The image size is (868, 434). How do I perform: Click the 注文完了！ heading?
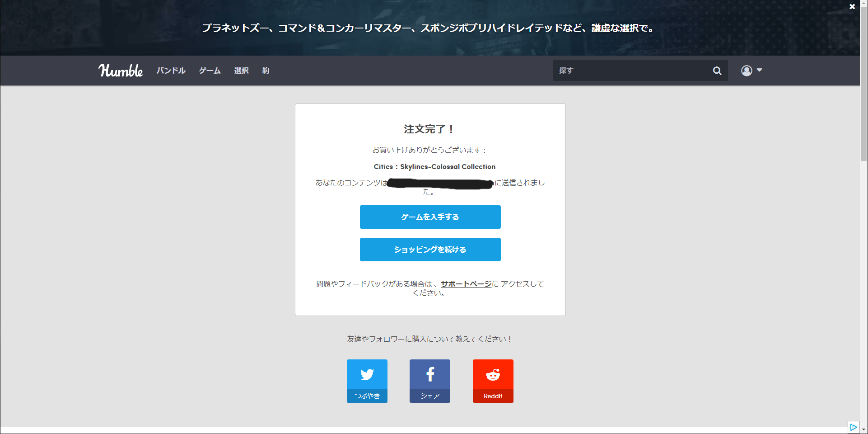tap(429, 129)
